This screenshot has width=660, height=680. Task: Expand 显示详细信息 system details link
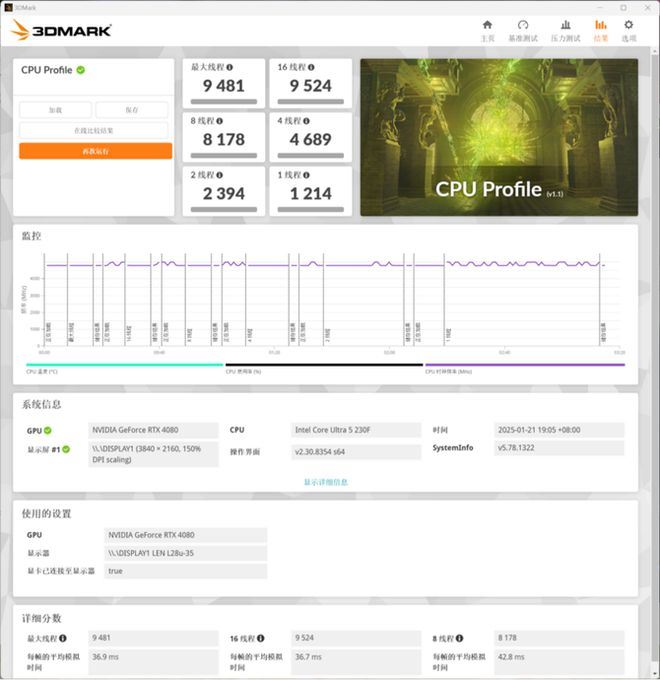326,482
